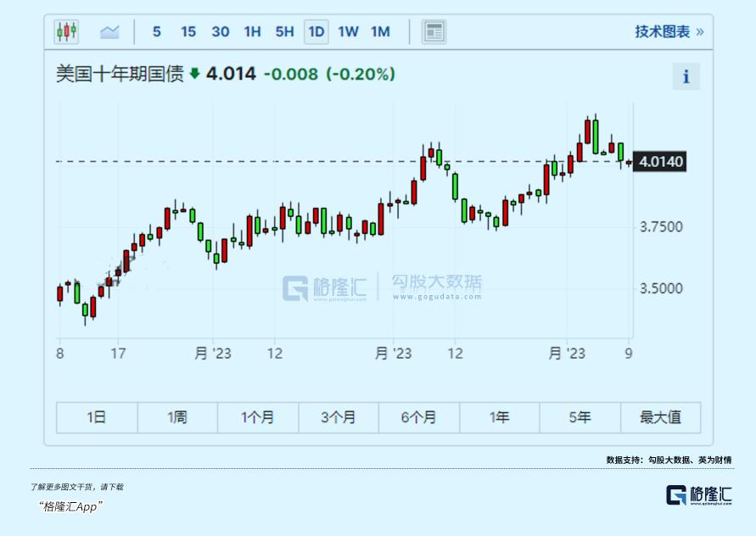Show the 5年 time range

[580, 417]
